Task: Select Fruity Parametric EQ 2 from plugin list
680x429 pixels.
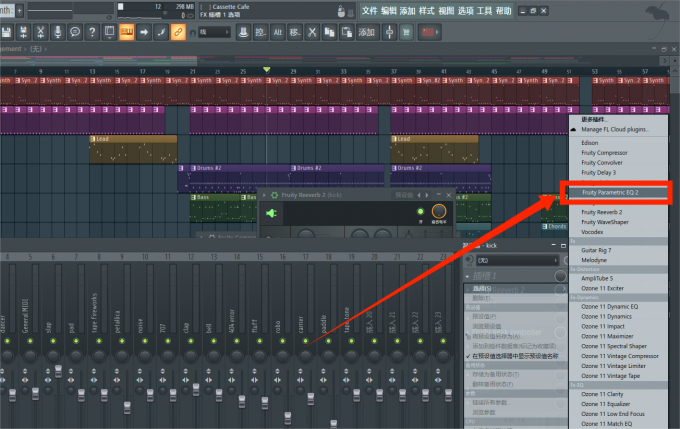Action: (611, 191)
